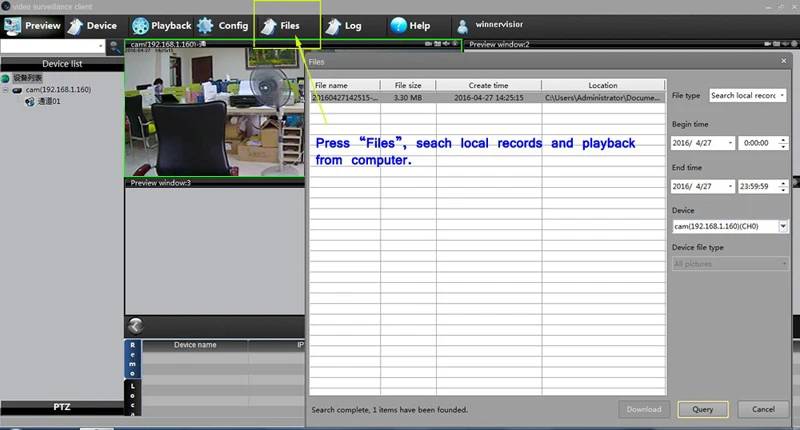Select the live camera preview video

[215, 112]
